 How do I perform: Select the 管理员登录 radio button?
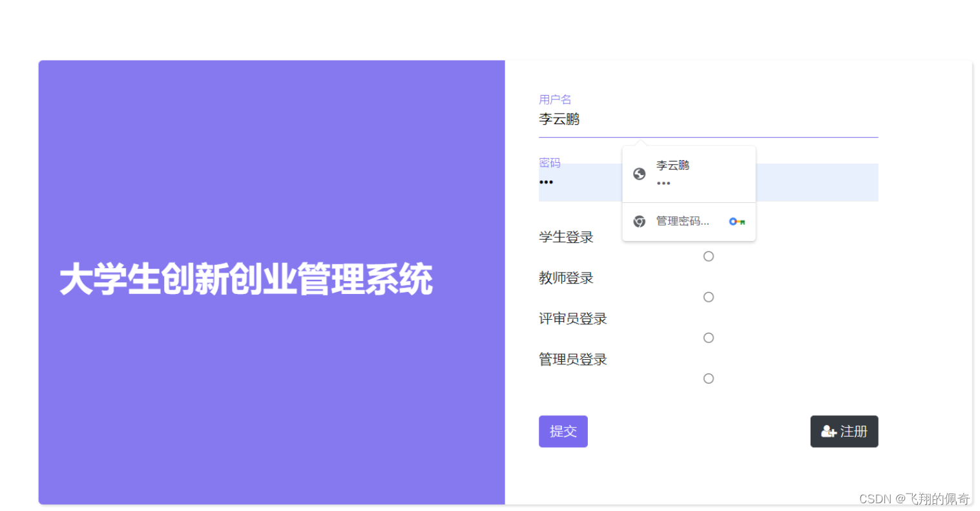click(x=709, y=379)
